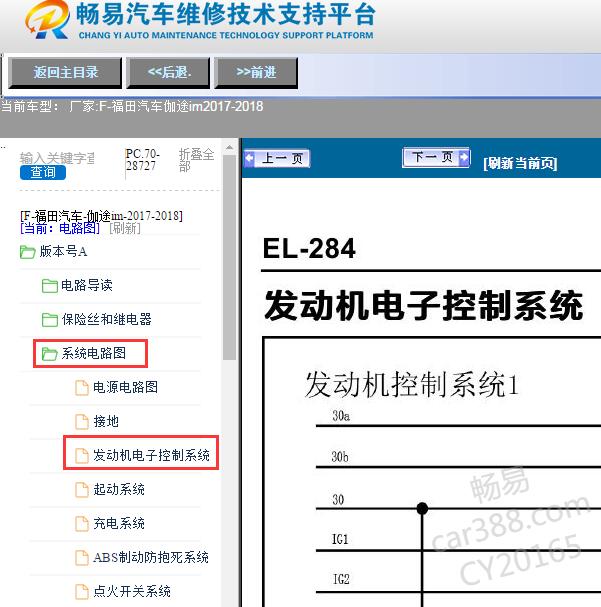Screen dimensions: 601x607
Task: Click the 30b power line label
Action: pyautogui.click(x=340, y=457)
